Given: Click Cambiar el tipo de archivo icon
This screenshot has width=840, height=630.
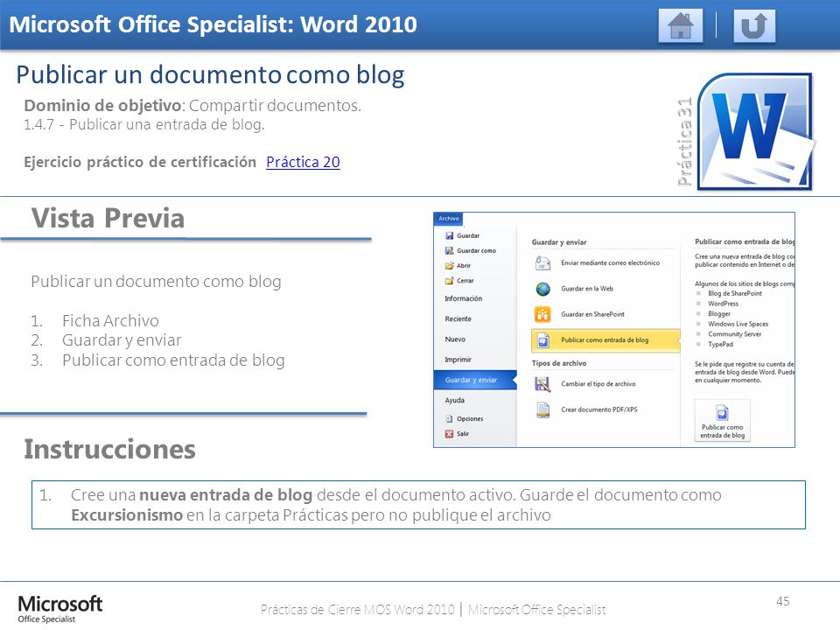Looking at the screenshot, I should click(542, 384).
